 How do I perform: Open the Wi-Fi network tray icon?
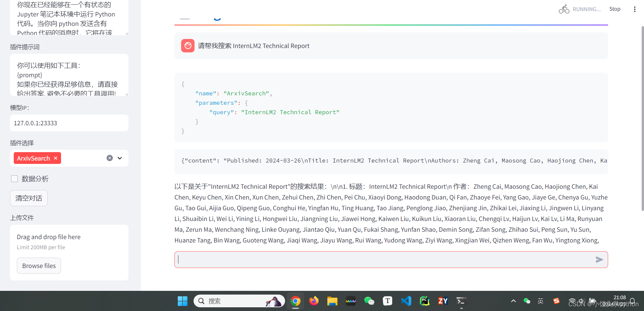pyautogui.click(x=572, y=301)
